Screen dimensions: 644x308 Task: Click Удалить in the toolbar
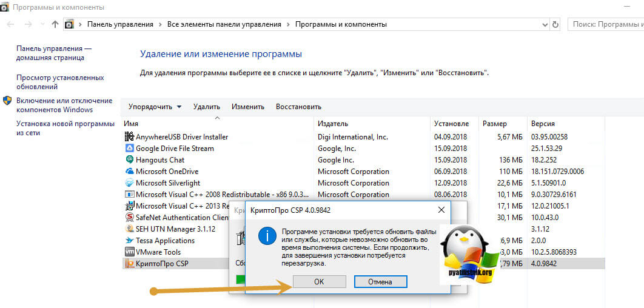206,107
